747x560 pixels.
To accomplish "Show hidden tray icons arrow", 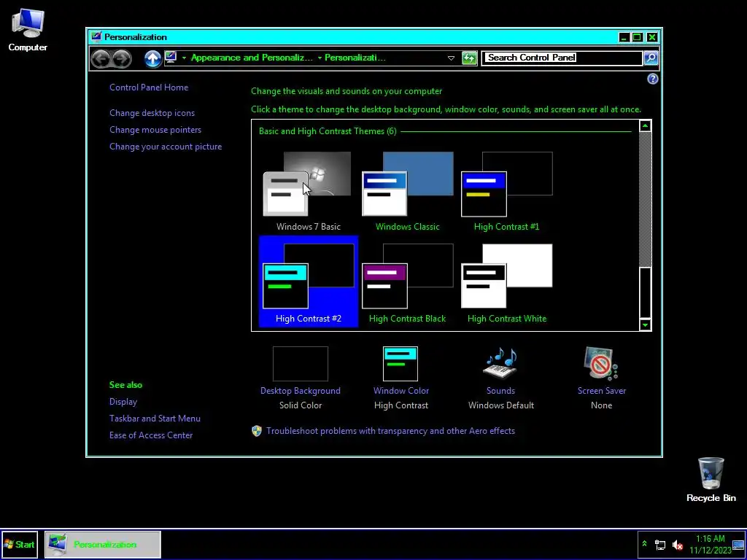I will pos(645,543).
